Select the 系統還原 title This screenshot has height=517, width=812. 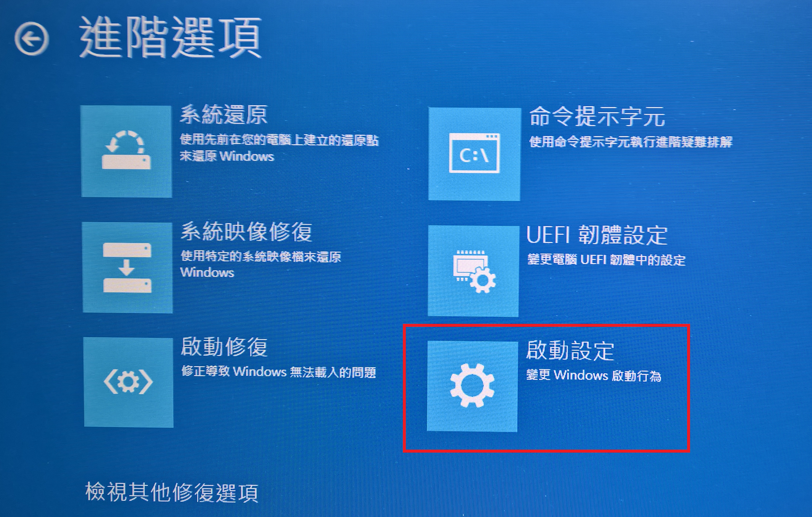[x=224, y=114]
